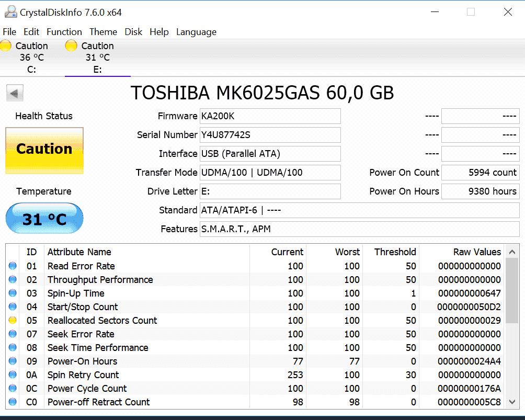Select the Seek Time Performance attribute name

[x=98, y=348]
